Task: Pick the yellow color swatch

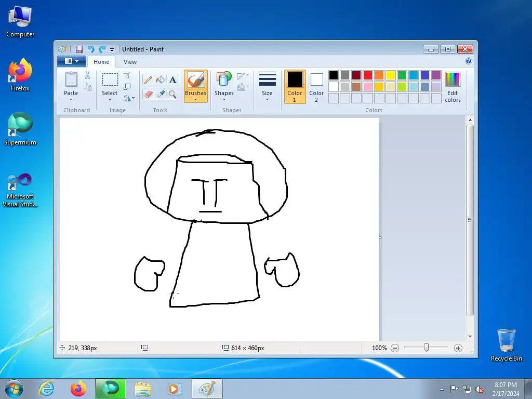Action: (391, 75)
